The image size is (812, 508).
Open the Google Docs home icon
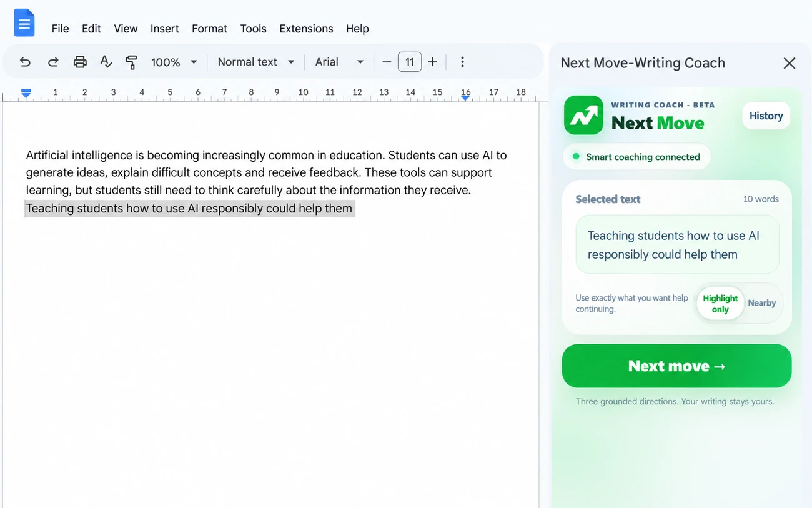[24, 23]
